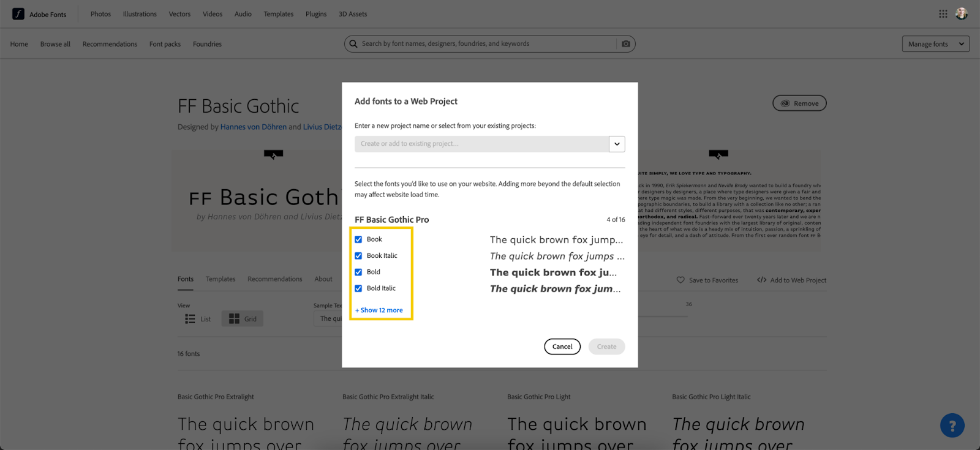Switch to the About tab
This screenshot has width=980, height=450.
(323, 279)
